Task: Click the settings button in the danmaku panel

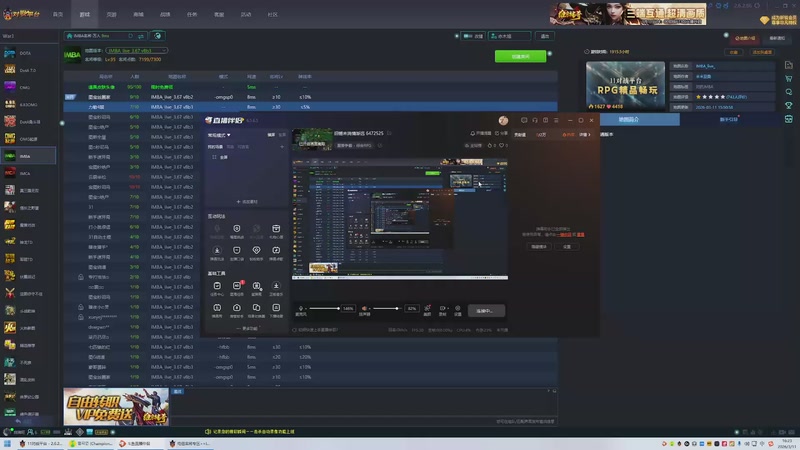Action: [x=567, y=246]
